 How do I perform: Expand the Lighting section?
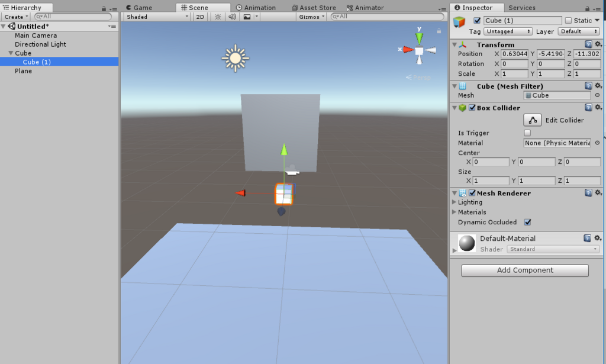[x=454, y=202]
